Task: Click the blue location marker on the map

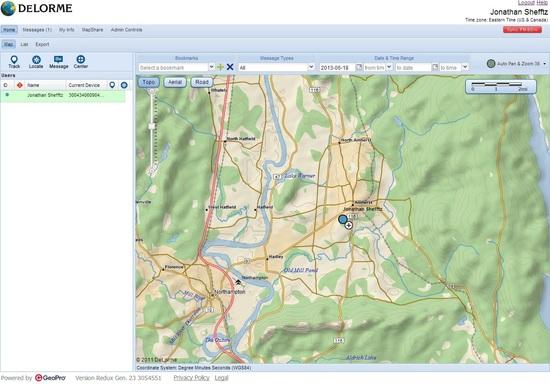Action: pyautogui.click(x=343, y=220)
